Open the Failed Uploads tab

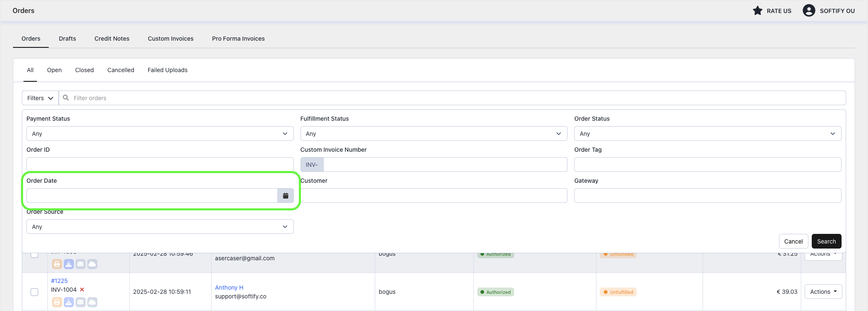(x=167, y=70)
